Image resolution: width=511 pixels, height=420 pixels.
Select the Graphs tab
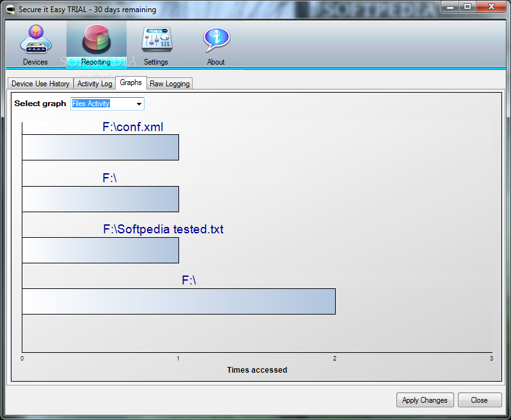point(130,82)
